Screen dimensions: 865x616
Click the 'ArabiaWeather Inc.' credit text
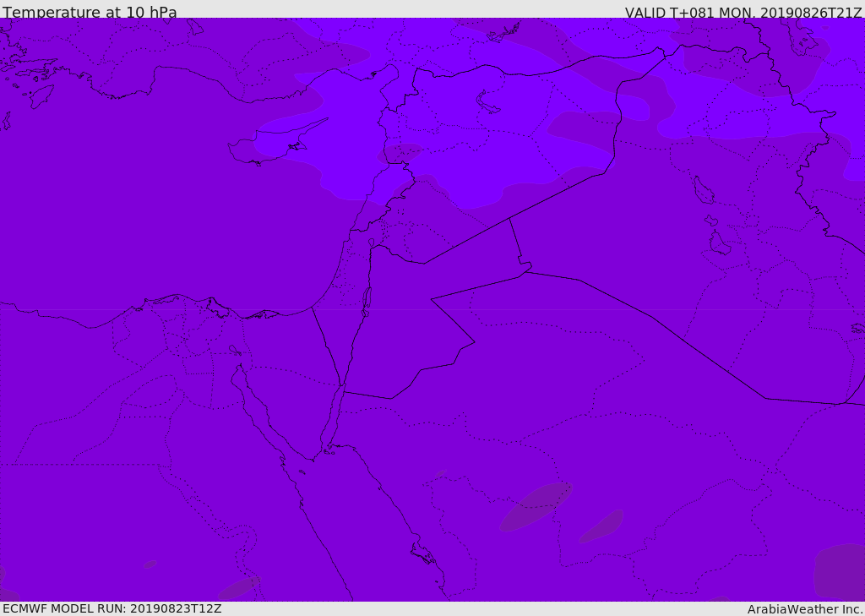coord(805,609)
